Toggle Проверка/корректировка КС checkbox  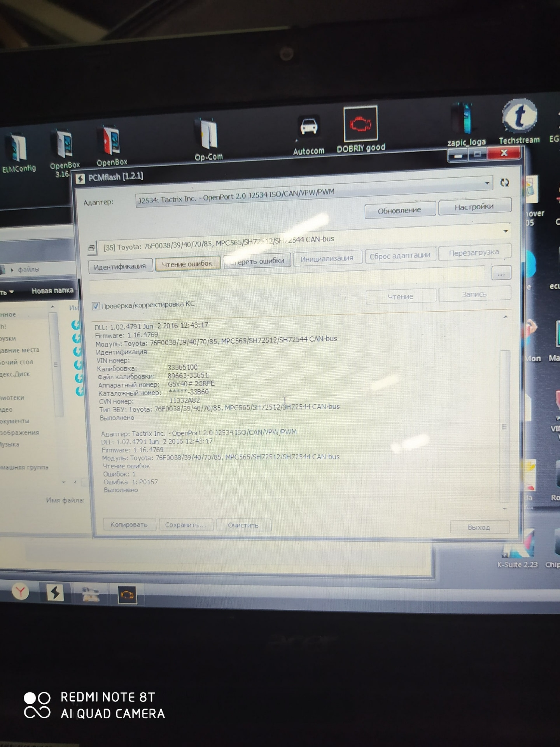click(96, 306)
